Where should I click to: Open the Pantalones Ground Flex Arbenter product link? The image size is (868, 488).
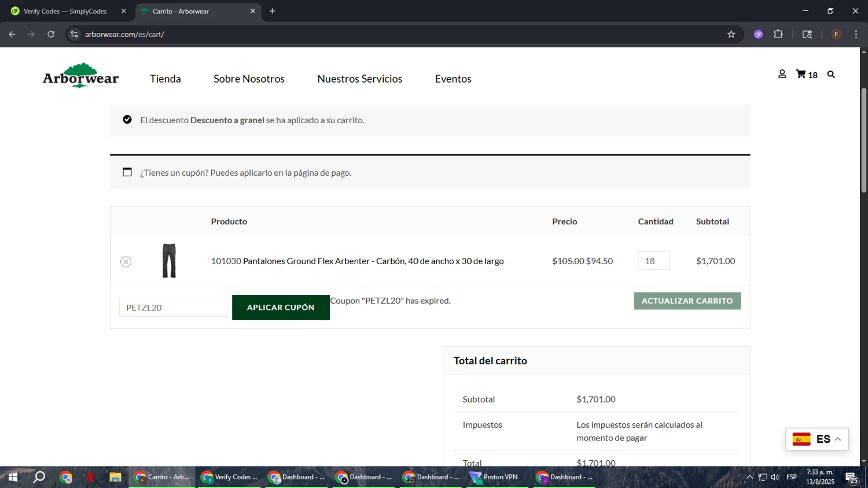373,261
